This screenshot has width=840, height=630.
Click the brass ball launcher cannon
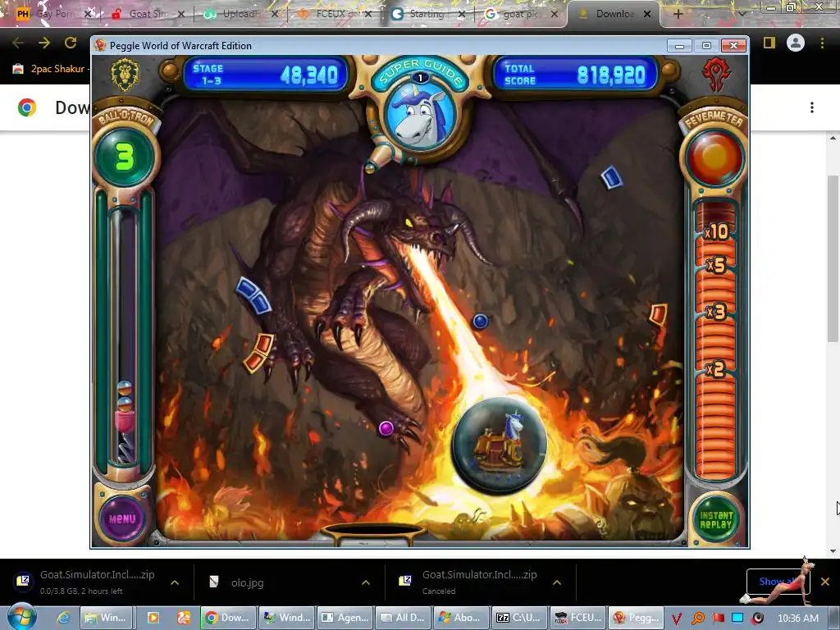381,156
